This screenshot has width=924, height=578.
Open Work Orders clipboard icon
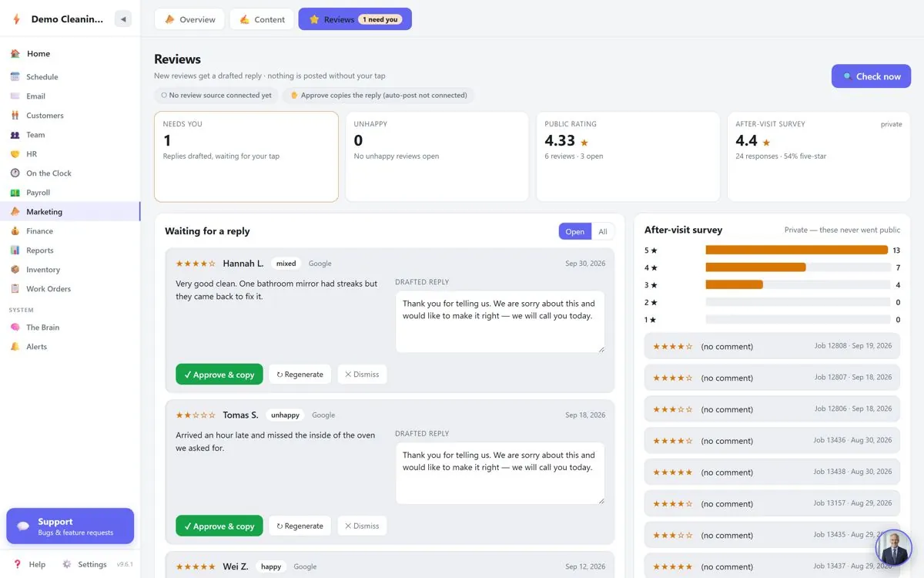tap(15, 289)
